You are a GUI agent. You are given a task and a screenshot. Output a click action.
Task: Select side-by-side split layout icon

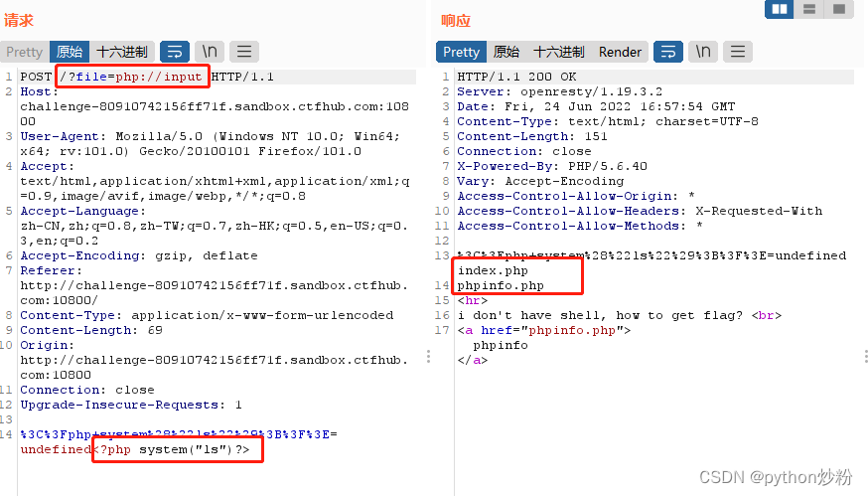tap(780, 9)
